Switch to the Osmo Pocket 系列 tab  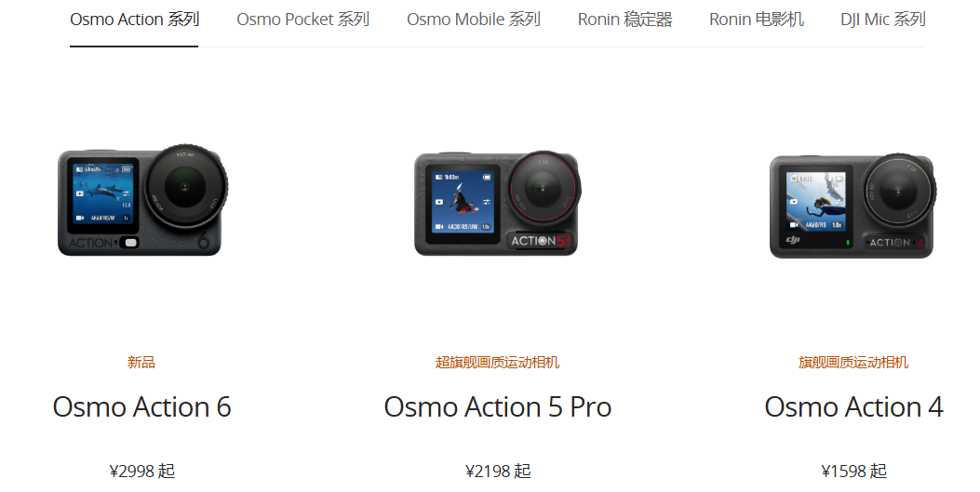[303, 20]
